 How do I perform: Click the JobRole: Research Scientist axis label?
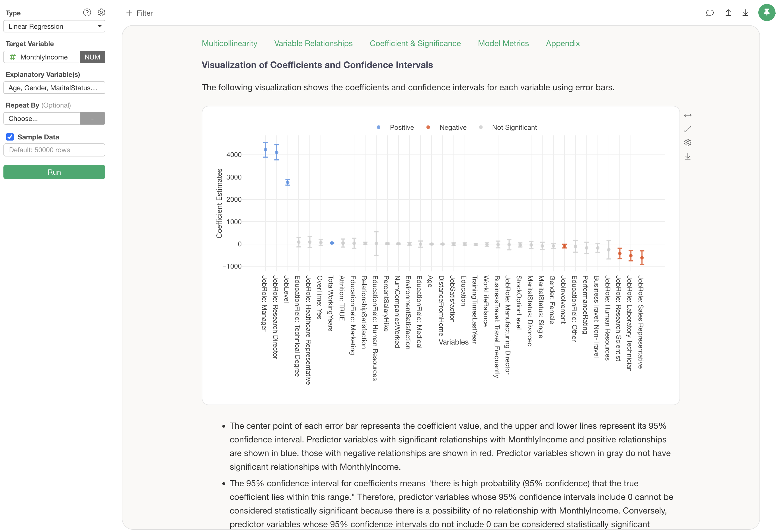point(618,318)
